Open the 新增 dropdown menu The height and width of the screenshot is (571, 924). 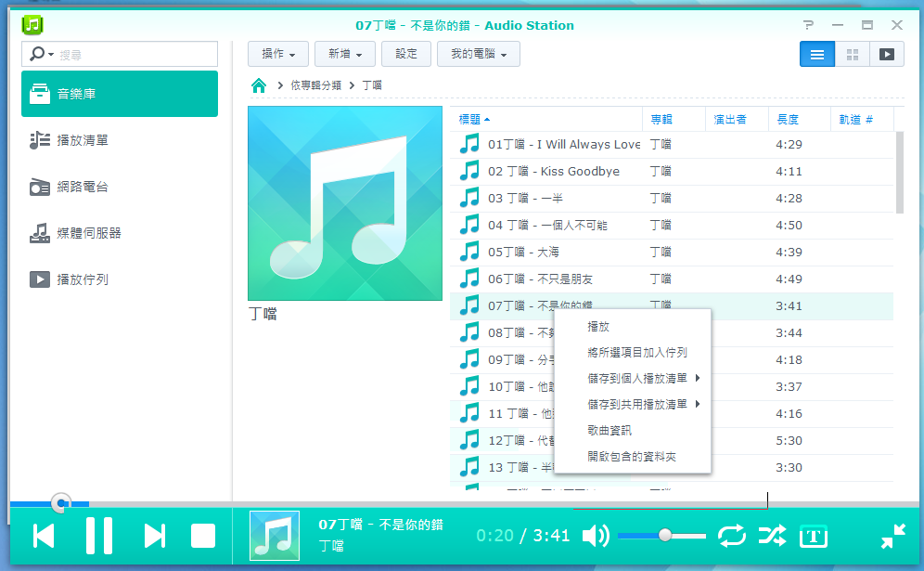[x=345, y=54]
